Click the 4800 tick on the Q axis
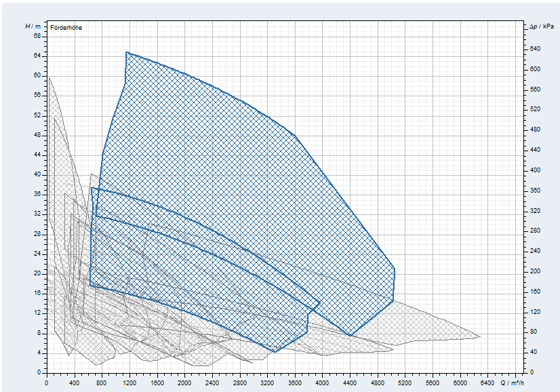The height and width of the screenshot is (392, 560). tap(377, 383)
